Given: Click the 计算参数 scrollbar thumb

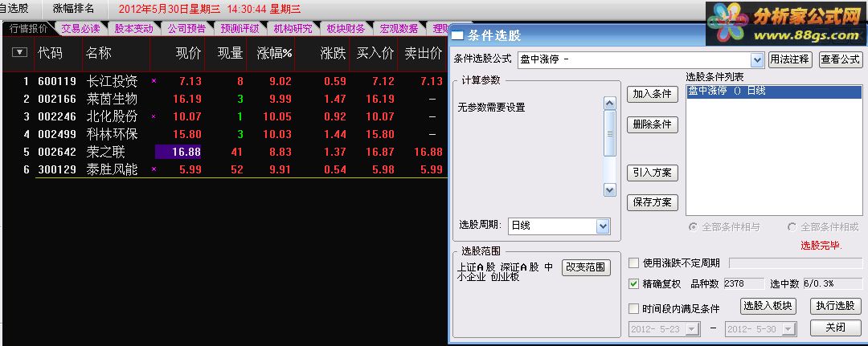Looking at the screenshot, I should 609,133.
